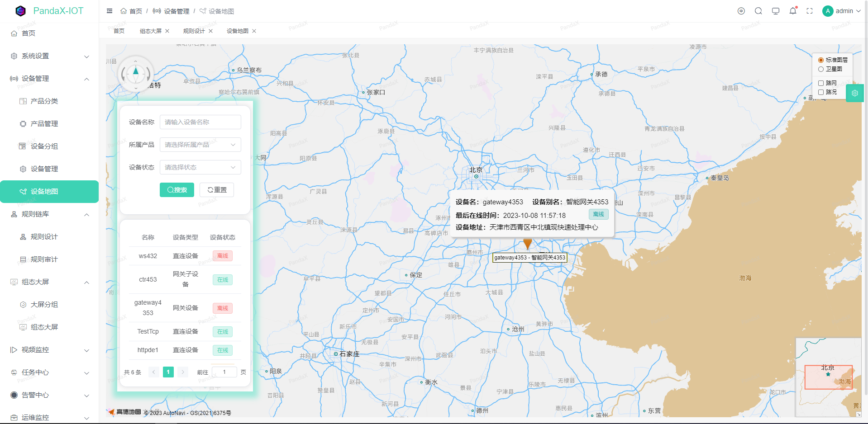The height and width of the screenshot is (424, 868).
Task: Close the 组态大屏 tab
Action: click(167, 31)
